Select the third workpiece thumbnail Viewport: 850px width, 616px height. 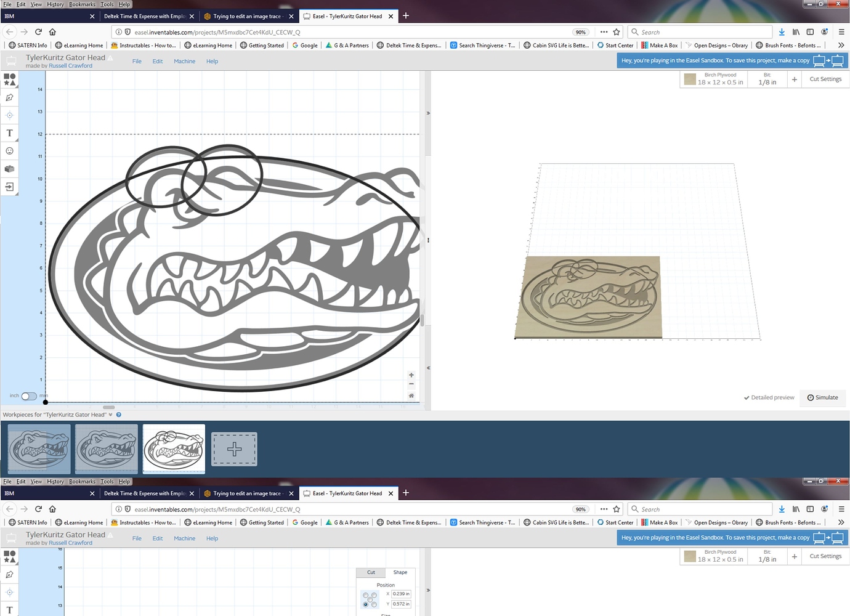pyautogui.click(x=174, y=449)
